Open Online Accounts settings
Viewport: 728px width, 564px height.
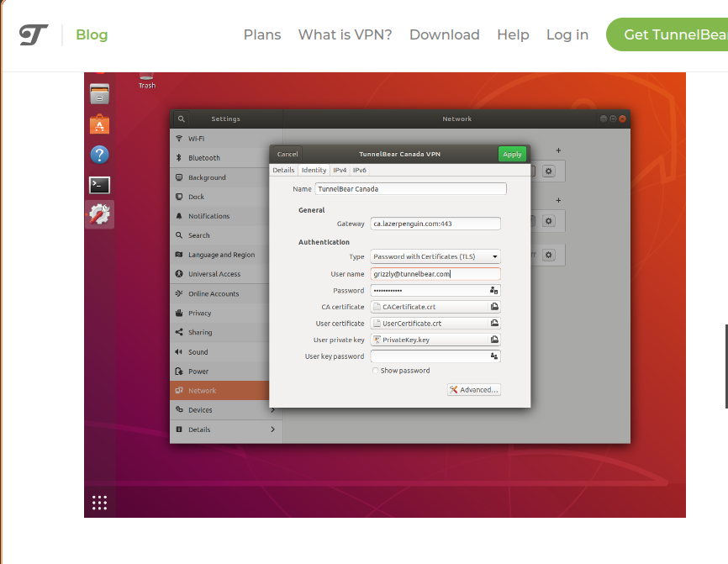point(219,294)
